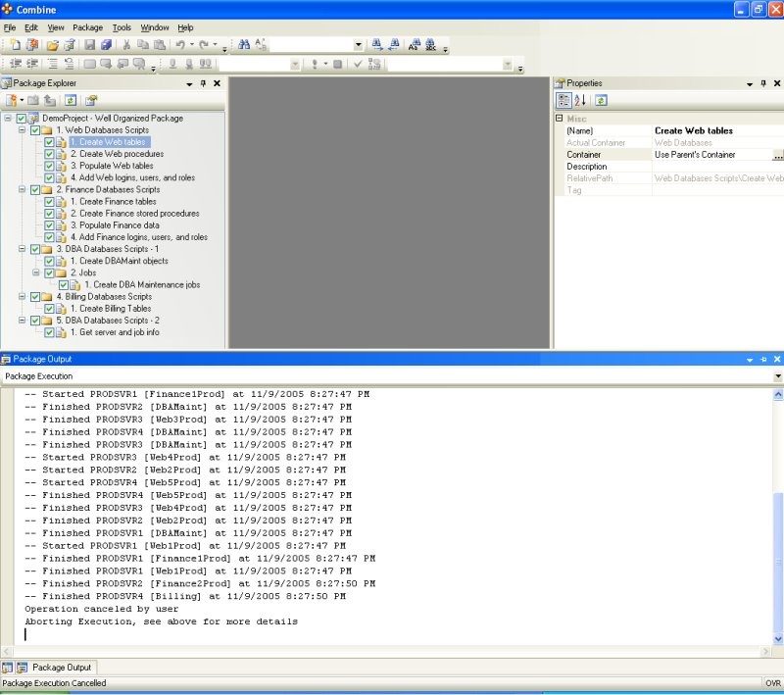The image size is (784, 695).
Task: Sort Properties grid alphabetically
Action: (x=580, y=101)
